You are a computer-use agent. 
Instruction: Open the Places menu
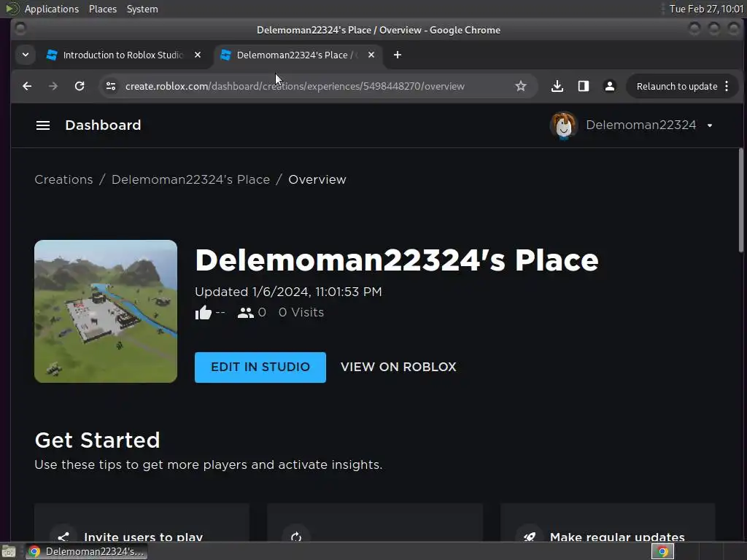tap(103, 9)
